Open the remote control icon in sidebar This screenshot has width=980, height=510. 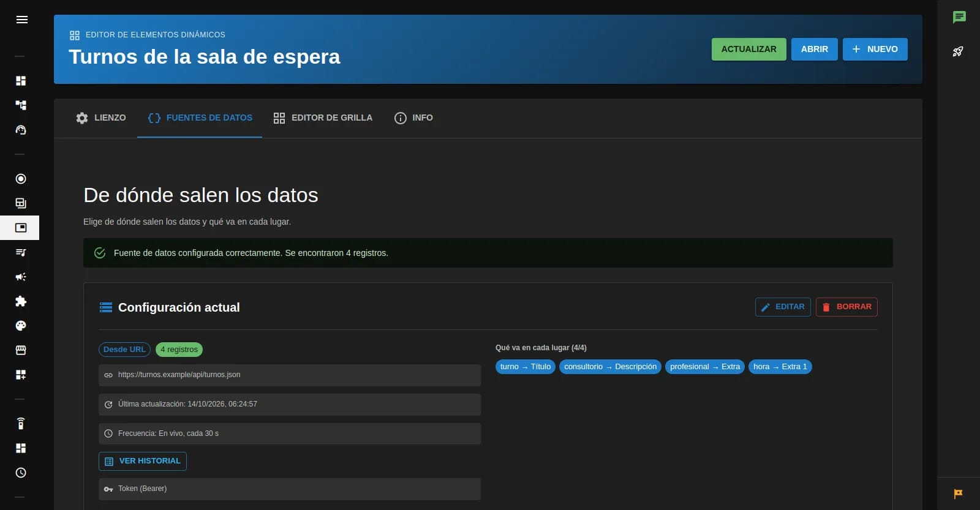tap(21, 424)
